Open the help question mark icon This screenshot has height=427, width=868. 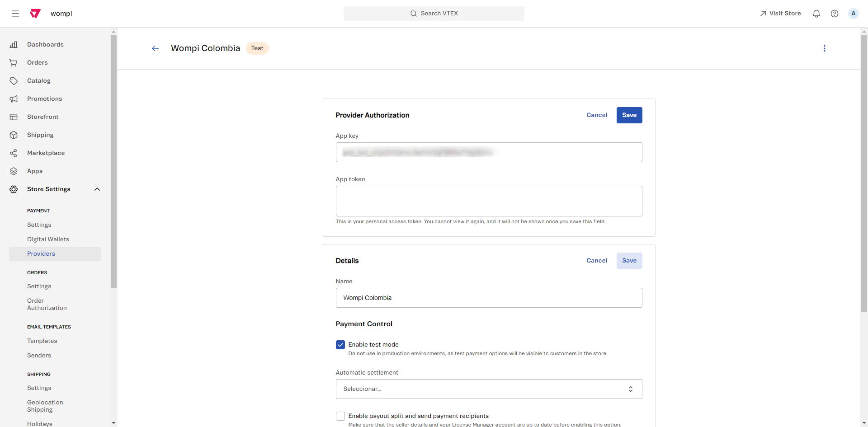834,14
